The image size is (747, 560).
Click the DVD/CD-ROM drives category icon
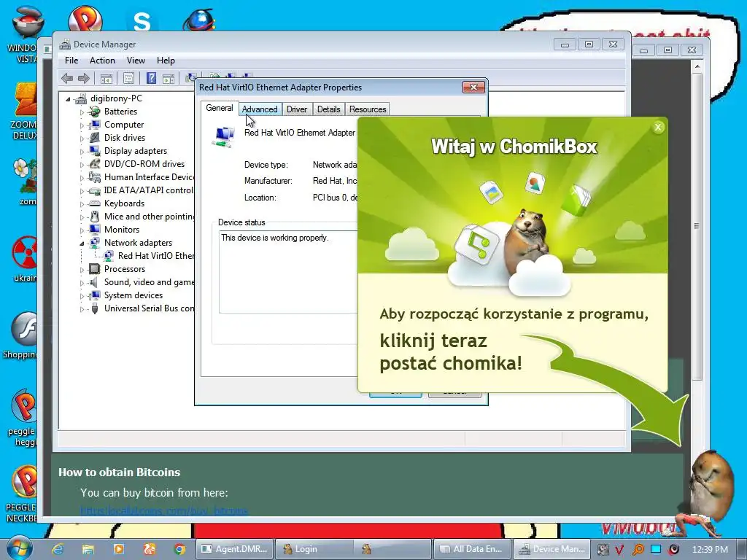click(95, 164)
